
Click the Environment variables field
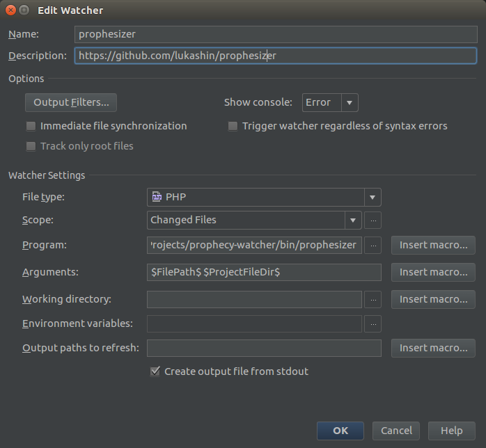(x=254, y=324)
